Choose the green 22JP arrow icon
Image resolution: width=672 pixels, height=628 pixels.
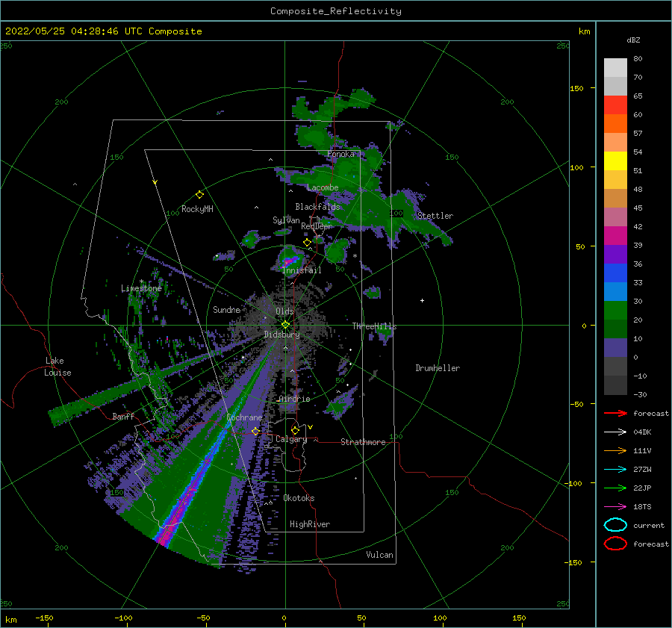click(615, 488)
